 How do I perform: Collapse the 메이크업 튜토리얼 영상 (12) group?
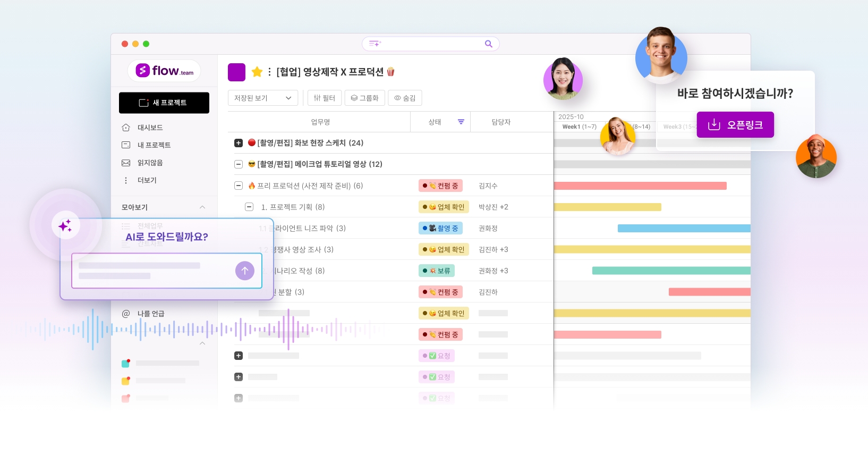coord(239,164)
